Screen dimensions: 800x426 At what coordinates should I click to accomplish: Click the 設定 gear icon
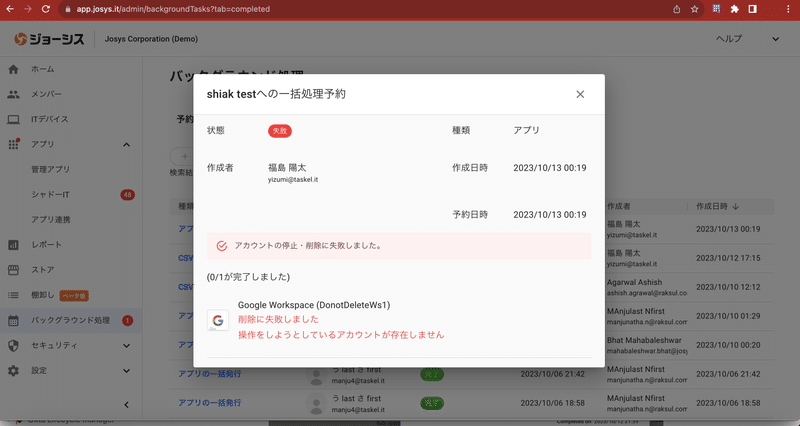tap(14, 371)
